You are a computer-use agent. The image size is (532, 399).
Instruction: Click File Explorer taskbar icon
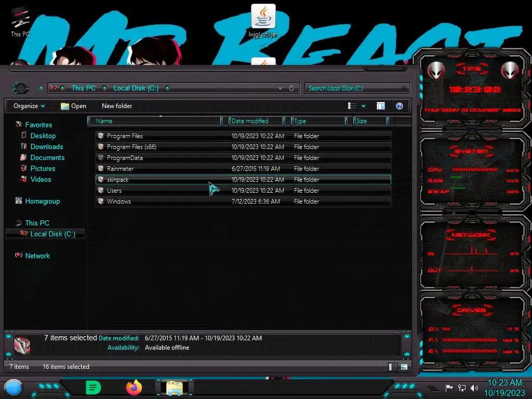[x=175, y=388]
